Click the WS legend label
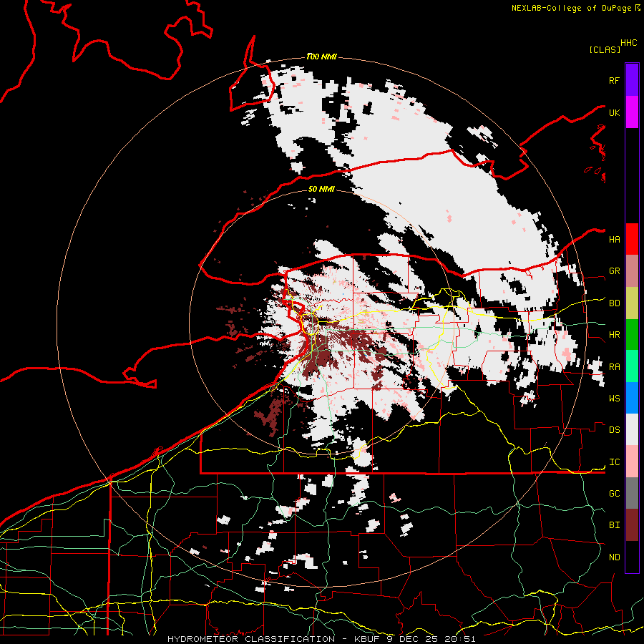The height and width of the screenshot is (644, 644). 615,399
